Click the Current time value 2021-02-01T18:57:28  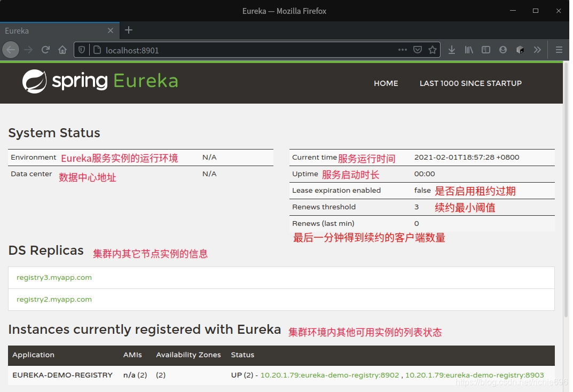point(467,158)
